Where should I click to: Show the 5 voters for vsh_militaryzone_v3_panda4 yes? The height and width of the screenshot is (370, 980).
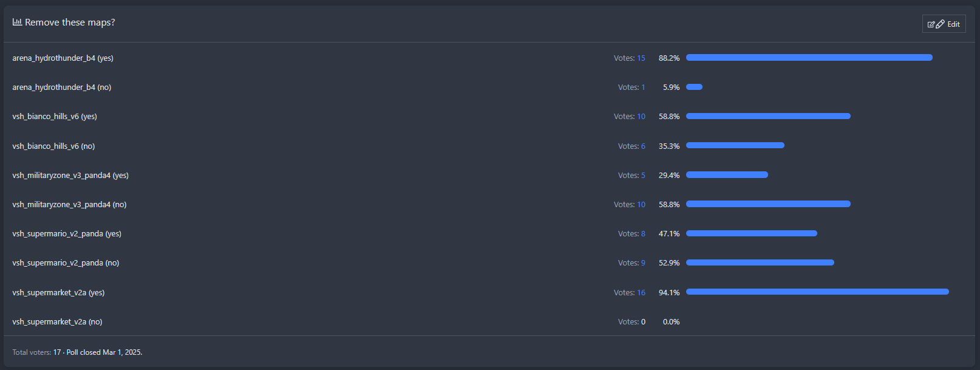click(x=643, y=176)
